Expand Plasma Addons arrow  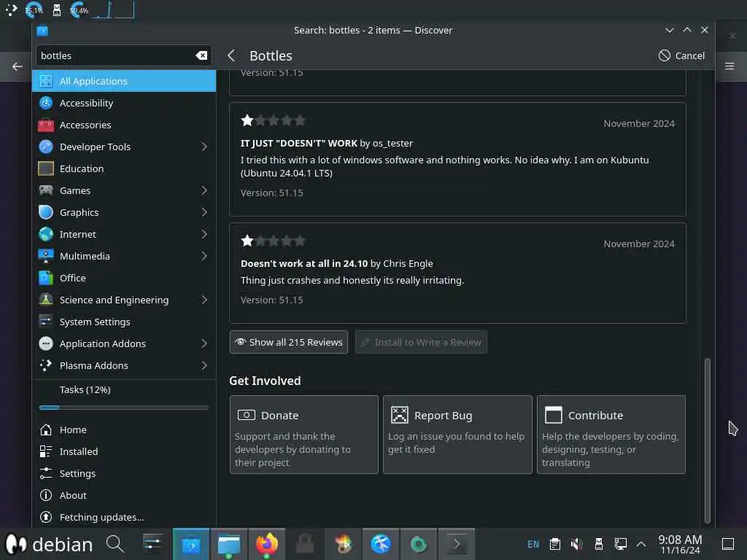point(204,366)
